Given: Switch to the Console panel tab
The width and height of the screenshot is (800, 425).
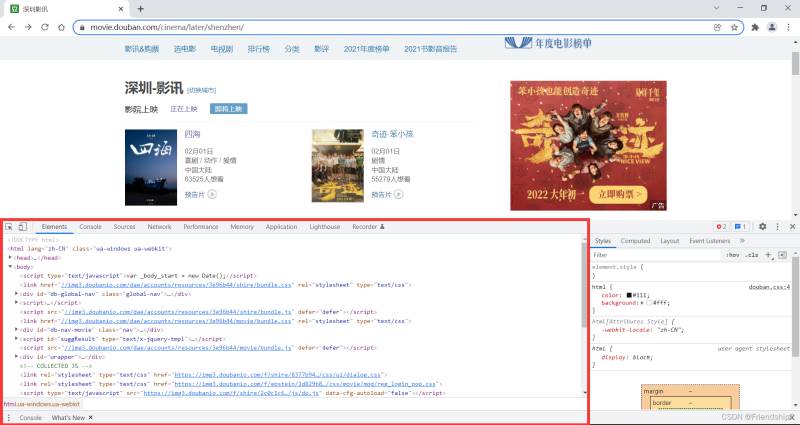Looking at the screenshot, I should 90,227.
